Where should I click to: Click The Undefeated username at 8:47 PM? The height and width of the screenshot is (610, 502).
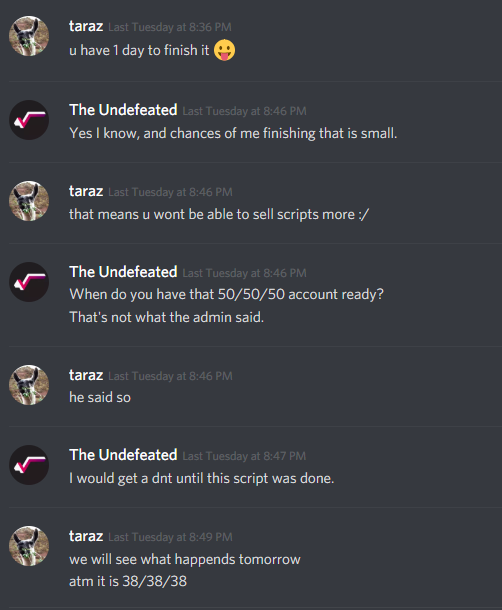click(x=123, y=455)
